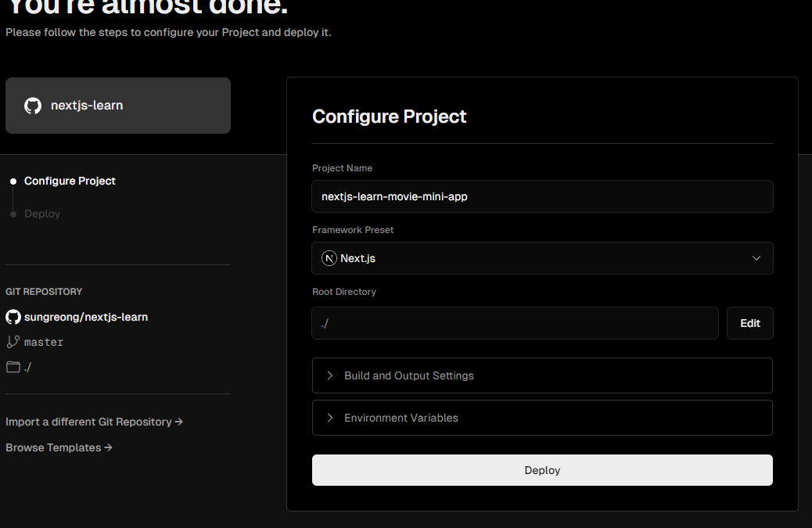Click the Framework Preset label

click(x=353, y=230)
